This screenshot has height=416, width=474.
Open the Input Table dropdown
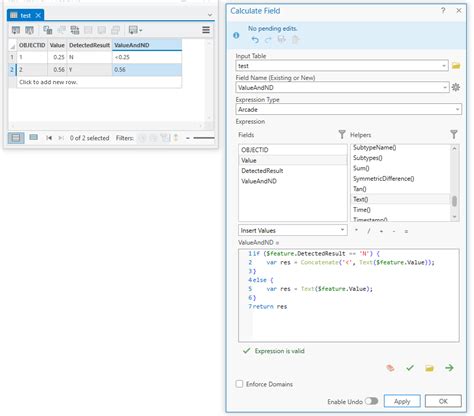click(x=444, y=66)
